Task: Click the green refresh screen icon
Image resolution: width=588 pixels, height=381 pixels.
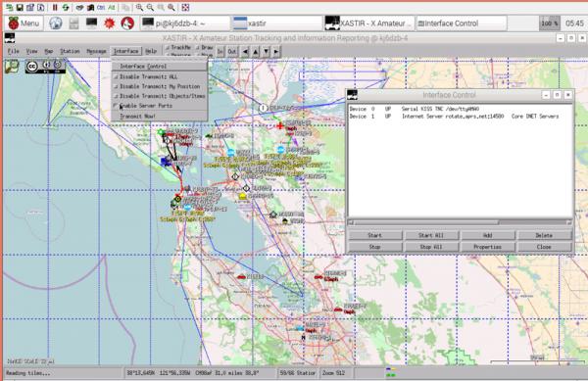Action: [x=66, y=7]
